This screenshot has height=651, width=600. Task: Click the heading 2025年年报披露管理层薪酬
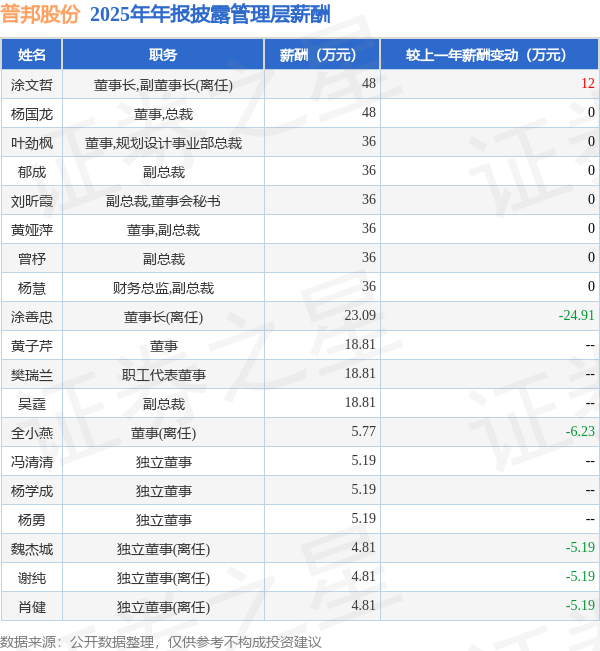(x=210, y=14)
